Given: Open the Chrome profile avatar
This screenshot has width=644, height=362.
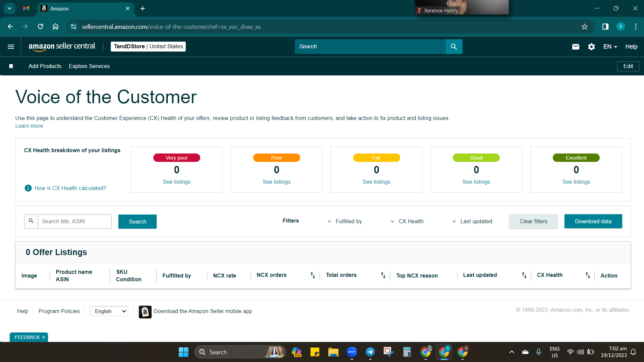Looking at the screenshot, I should click(621, 26).
